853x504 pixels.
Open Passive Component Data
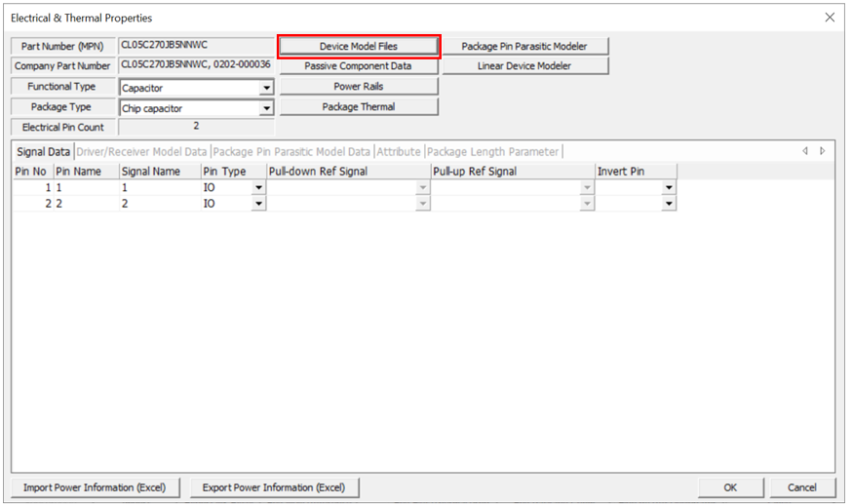click(358, 66)
